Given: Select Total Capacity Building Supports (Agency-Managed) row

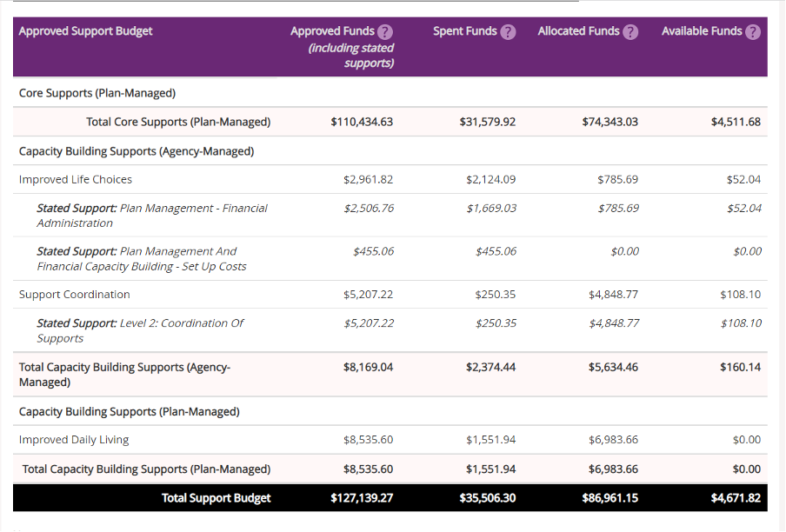Looking at the screenshot, I should [x=124, y=375].
